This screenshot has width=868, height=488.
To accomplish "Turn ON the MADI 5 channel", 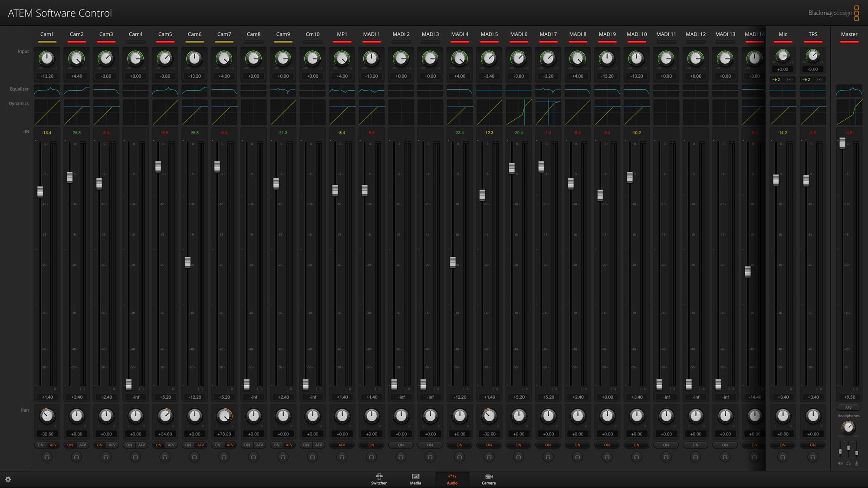I will 489,445.
